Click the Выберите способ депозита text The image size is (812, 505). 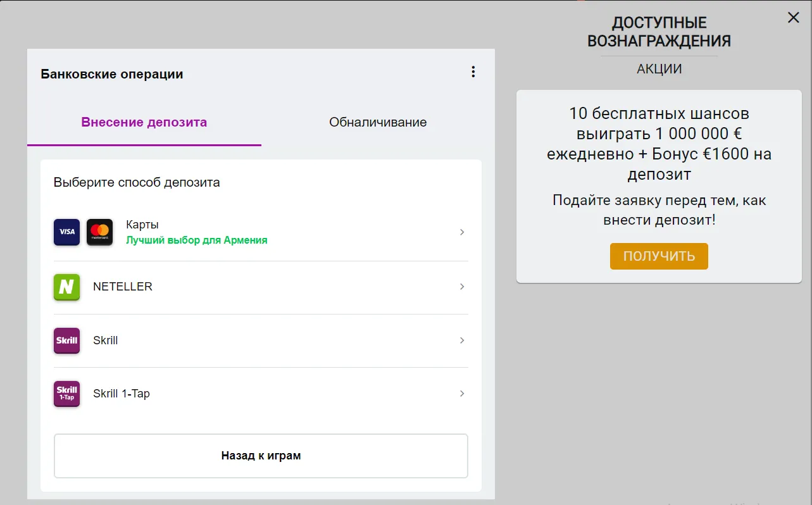137,183
